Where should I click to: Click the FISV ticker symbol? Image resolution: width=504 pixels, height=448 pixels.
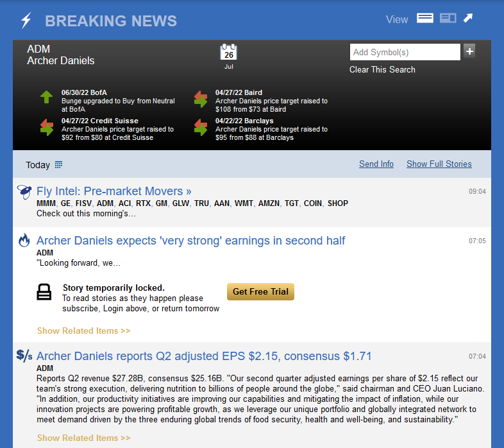[x=83, y=203]
